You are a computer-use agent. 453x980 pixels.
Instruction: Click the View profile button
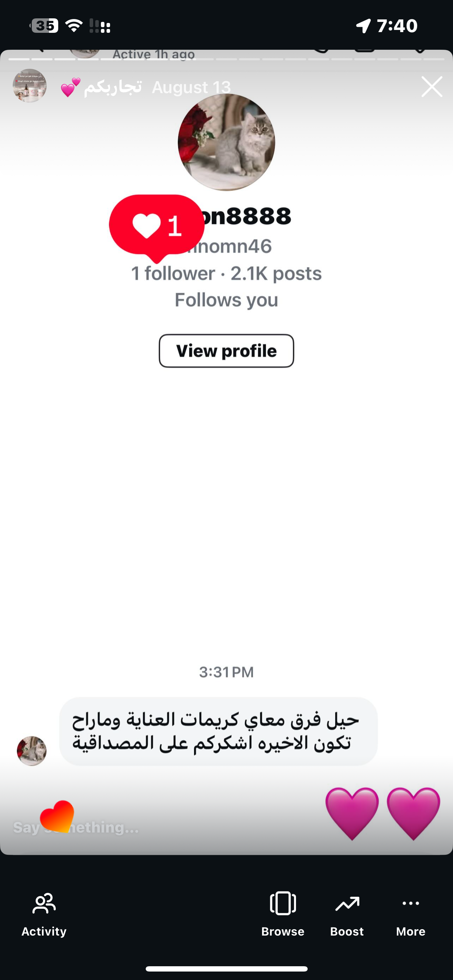(x=226, y=351)
